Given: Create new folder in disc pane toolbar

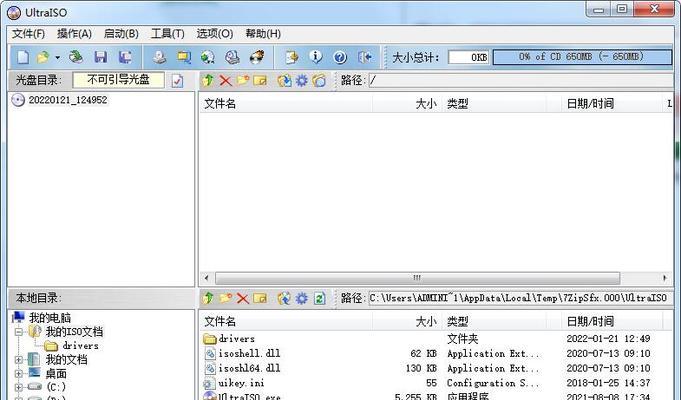Looking at the screenshot, I should click(242, 80).
